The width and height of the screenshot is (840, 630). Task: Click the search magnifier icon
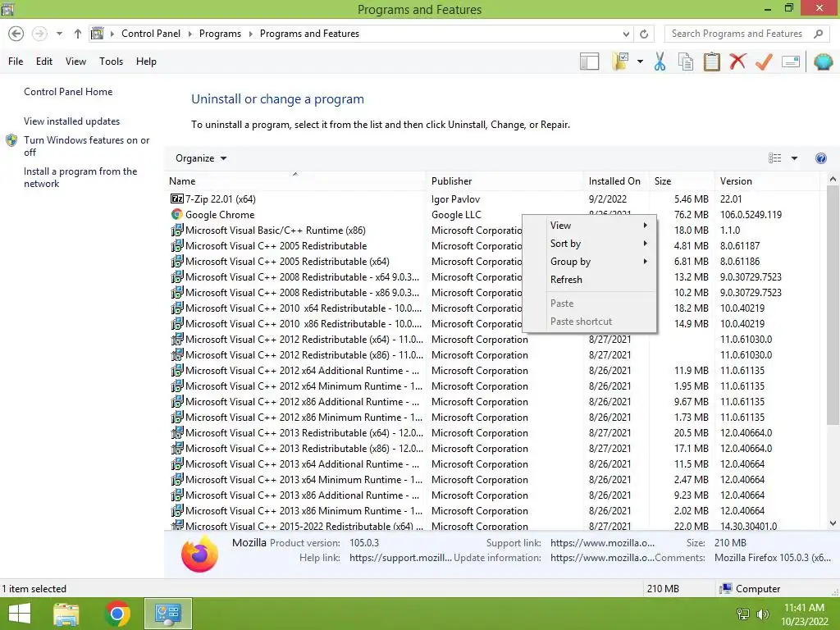818,34
